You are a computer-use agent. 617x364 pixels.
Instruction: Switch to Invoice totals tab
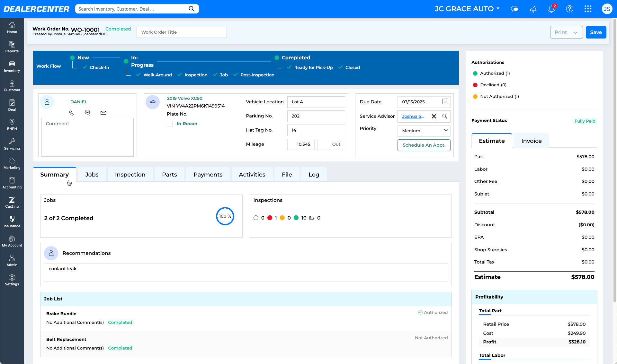coord(532,141)
